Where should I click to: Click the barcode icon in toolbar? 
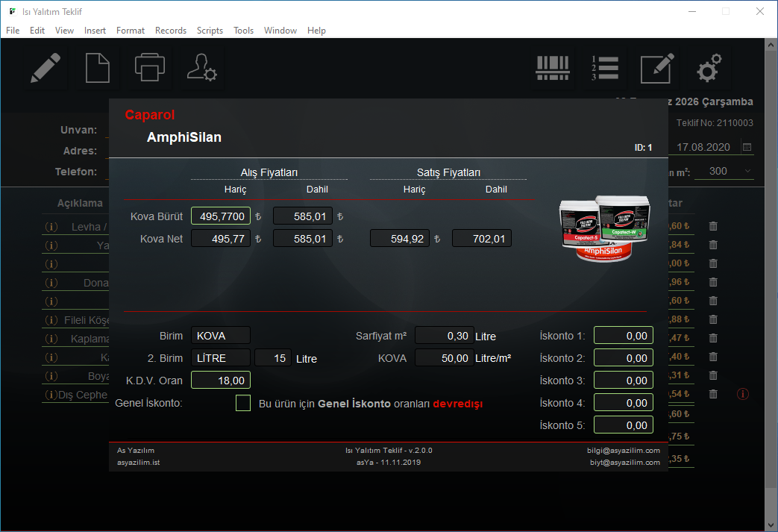552,68
